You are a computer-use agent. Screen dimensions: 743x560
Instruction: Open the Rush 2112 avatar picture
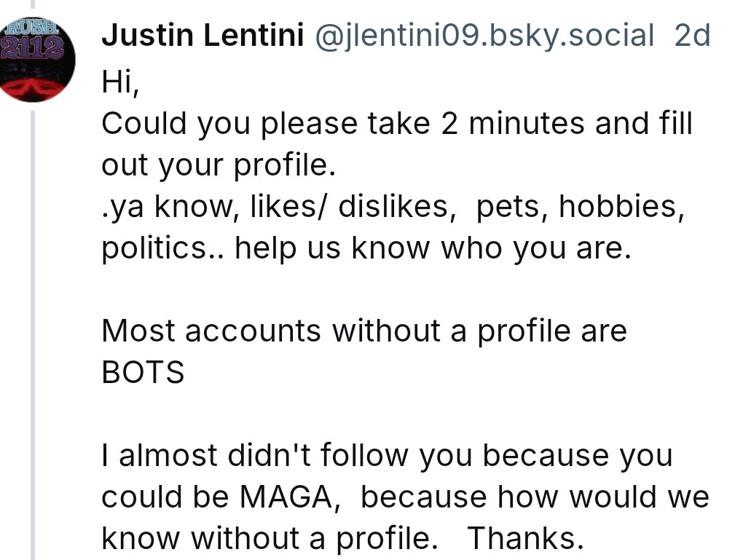point(32,60)
